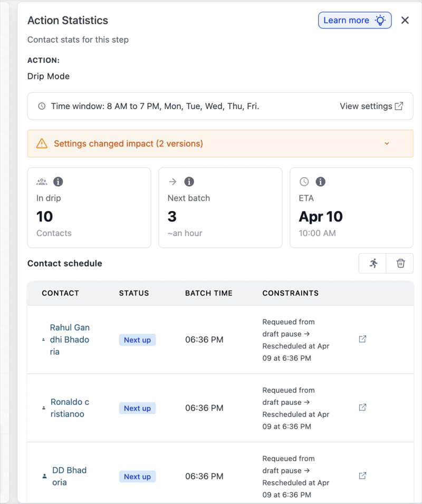The image size is (422, 504).
Task: Click the running-man icon above contact schedule
Action: 373,264
